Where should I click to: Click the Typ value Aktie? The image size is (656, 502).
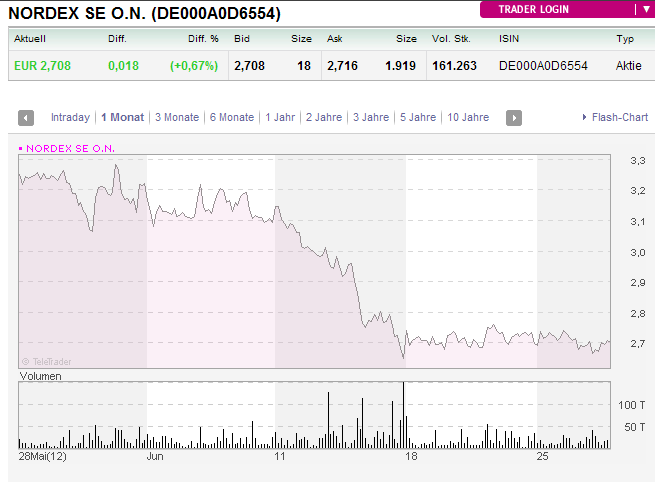[628, 66]
